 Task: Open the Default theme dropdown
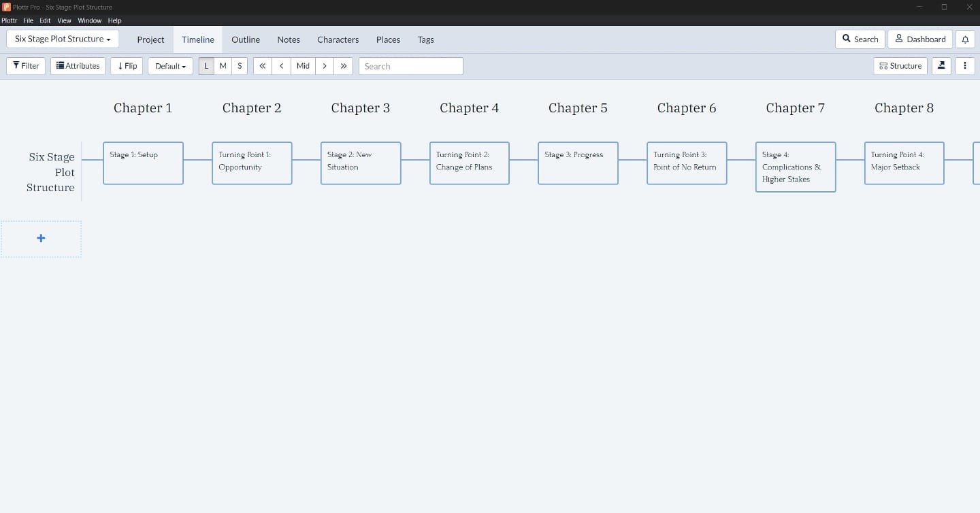169,65
